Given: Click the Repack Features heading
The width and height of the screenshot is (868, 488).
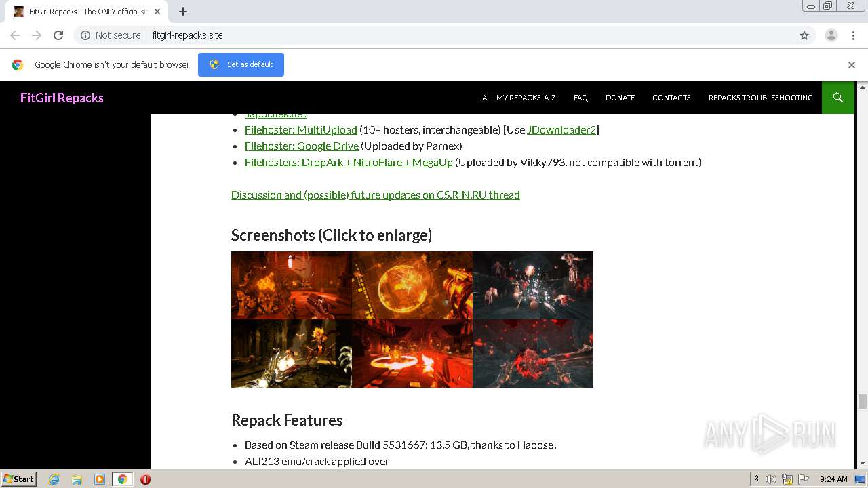Looking at the screenshot, I should click(287, 420).
